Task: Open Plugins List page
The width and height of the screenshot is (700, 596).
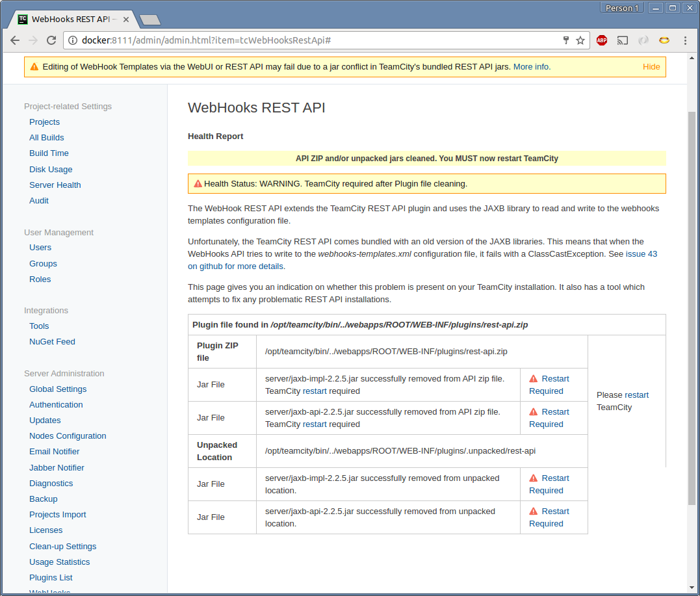Action: point(51,577)
